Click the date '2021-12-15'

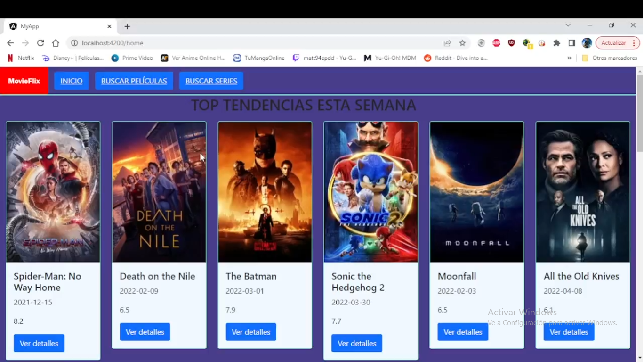[33, 303]
